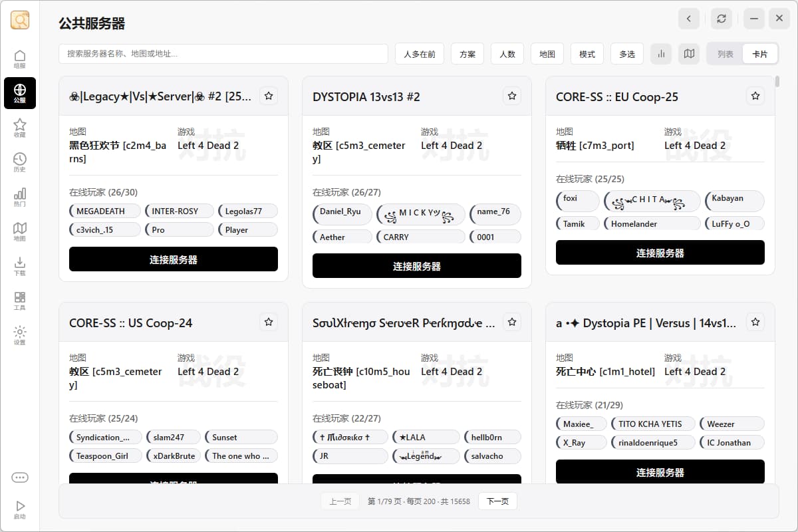Open the 收藏 favorites sidebar icon
This screenshot has height=532, width=798.
[x=20, y=128]
